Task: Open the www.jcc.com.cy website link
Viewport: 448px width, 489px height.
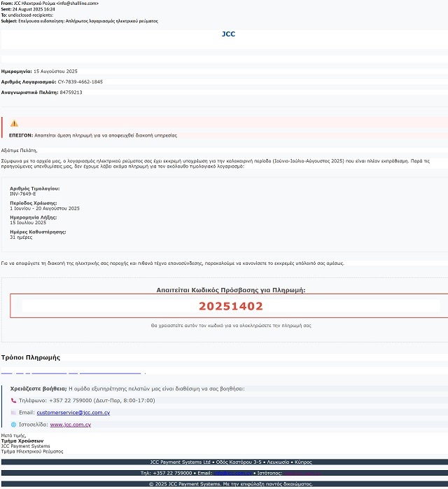Action: pos(70,425)
